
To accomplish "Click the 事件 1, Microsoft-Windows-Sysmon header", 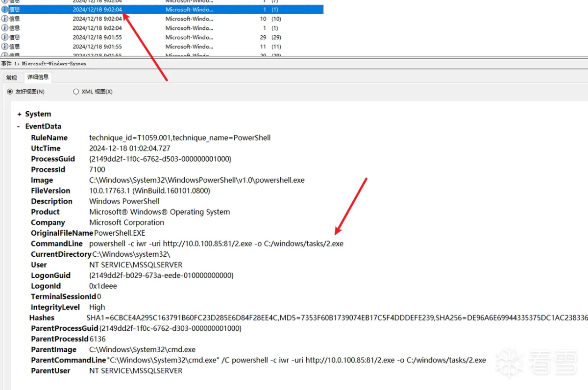I will pos(44,64).
